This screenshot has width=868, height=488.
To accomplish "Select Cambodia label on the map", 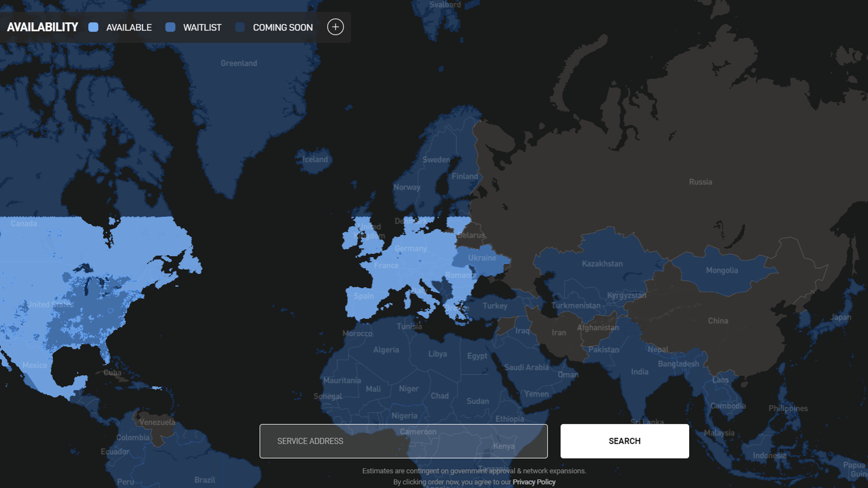I will 728,406.
